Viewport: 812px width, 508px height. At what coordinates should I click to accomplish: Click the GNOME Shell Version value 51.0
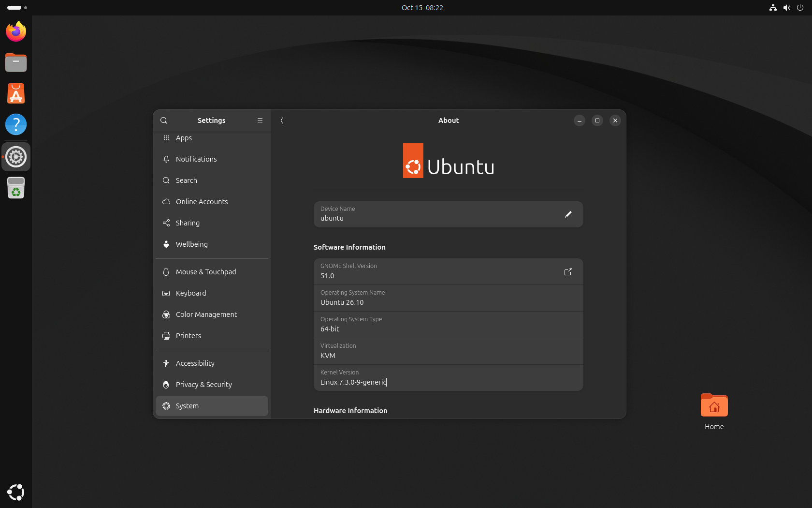327,276
